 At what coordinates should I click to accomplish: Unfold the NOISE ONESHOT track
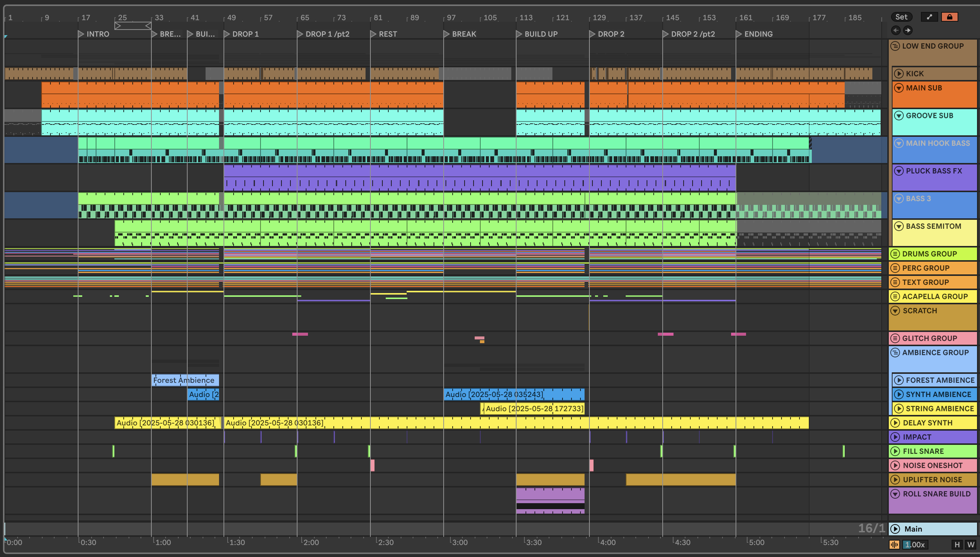coord(895,465)
